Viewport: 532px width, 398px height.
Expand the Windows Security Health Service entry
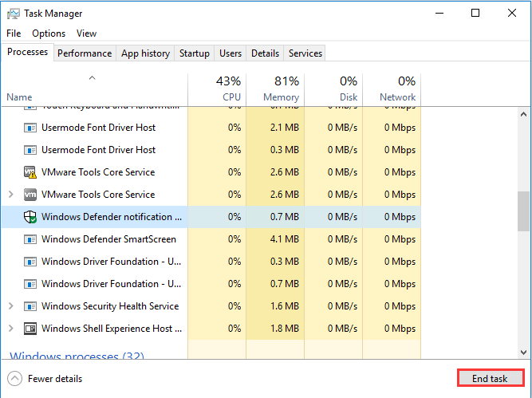(10, 306)
